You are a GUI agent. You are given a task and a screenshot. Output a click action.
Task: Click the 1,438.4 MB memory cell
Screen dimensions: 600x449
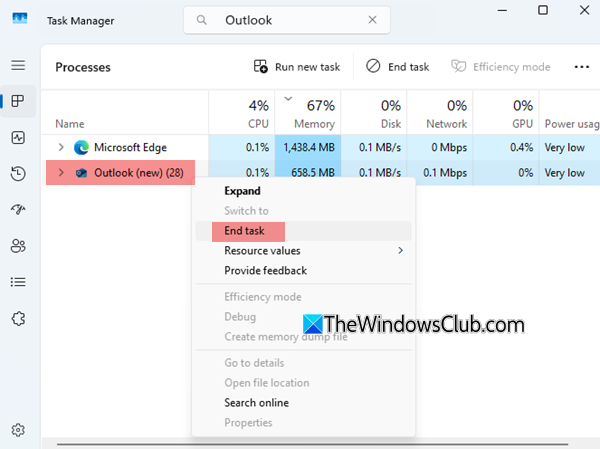coord(308,147)
